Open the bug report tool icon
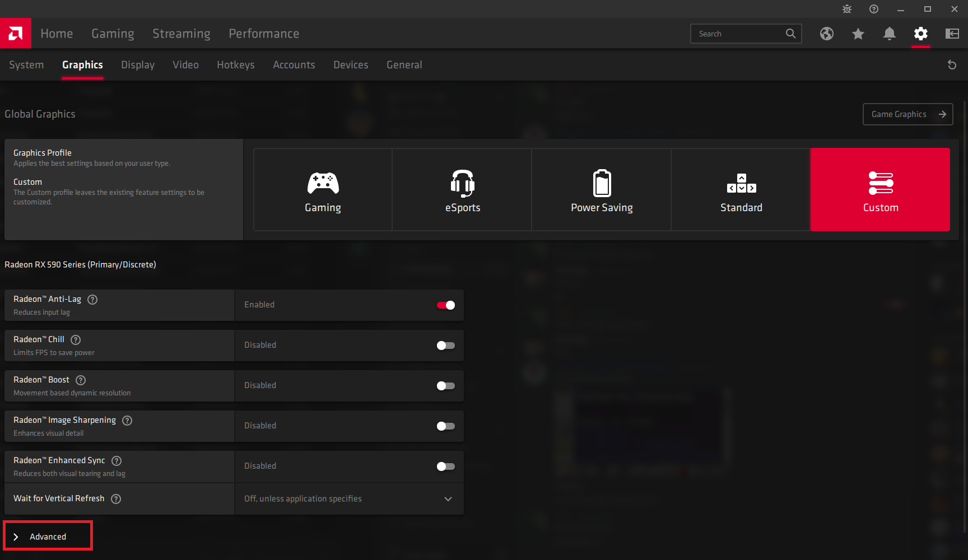 (x=847, y=9)
